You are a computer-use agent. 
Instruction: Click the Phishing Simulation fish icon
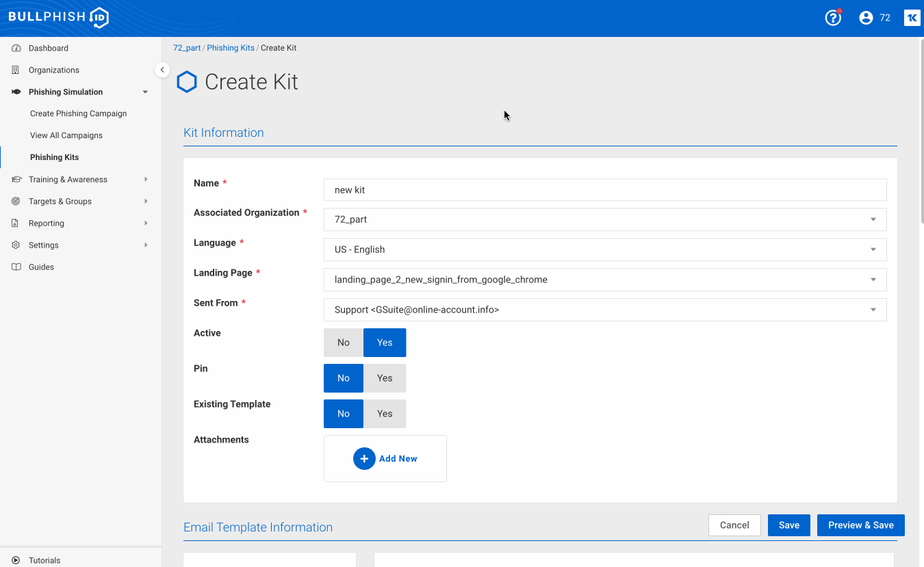tap(16, 92)
